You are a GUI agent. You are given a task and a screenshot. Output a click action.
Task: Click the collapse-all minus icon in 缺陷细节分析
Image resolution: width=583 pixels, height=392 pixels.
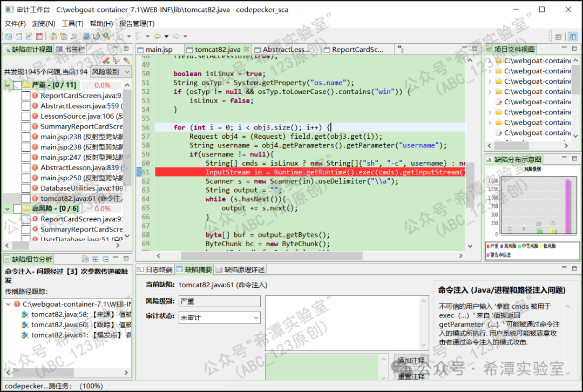106,259
